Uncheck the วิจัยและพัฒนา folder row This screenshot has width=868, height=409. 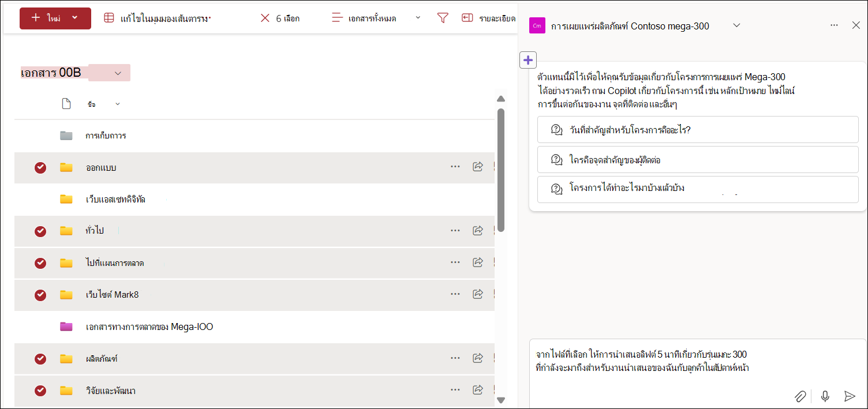[40, 391]
